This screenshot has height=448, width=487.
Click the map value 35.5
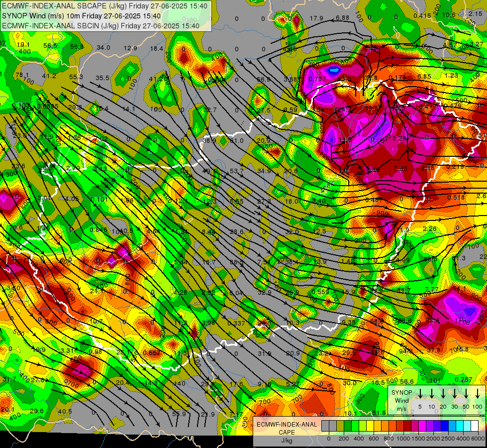[x=102, y=78]
